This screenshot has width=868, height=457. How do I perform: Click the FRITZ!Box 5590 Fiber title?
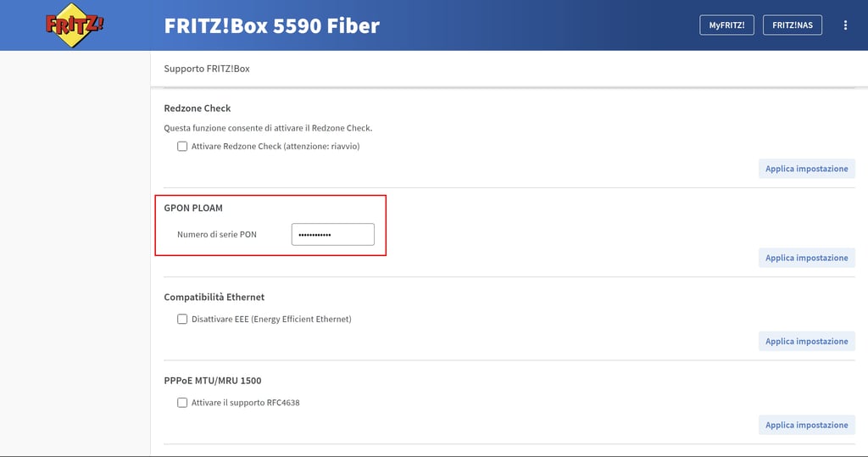[271, 25]
